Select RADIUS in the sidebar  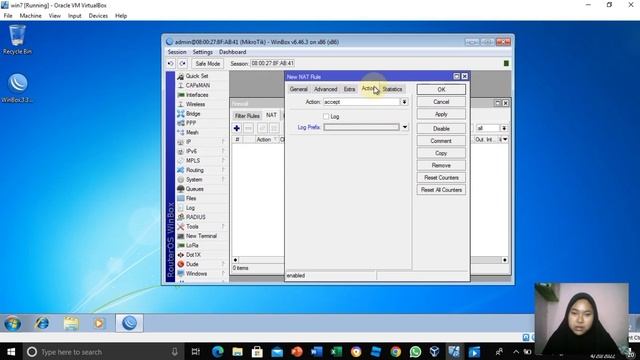196,217
